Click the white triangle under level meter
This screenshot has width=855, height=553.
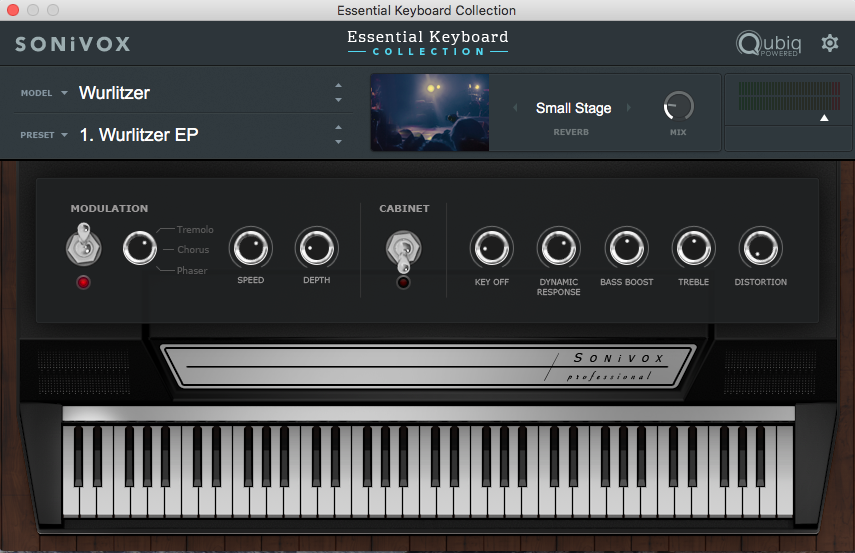824,118
